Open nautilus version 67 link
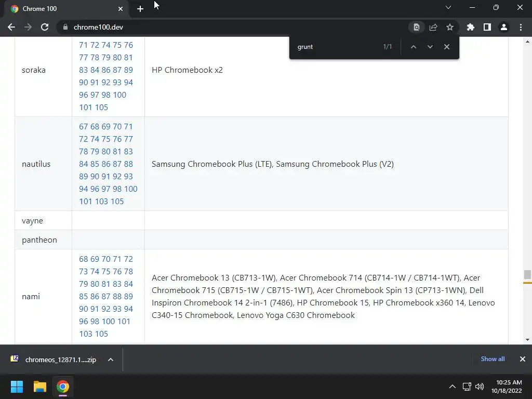 click(x=84, y=127)
